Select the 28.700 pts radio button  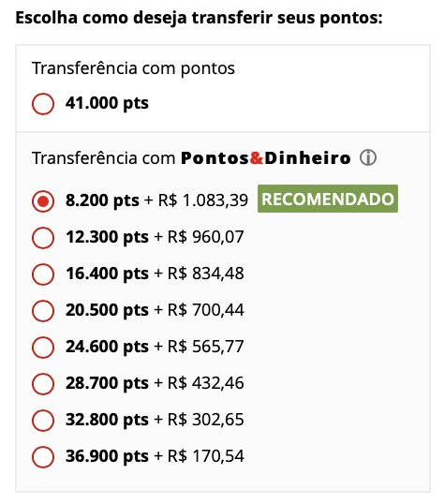(43, 384)
